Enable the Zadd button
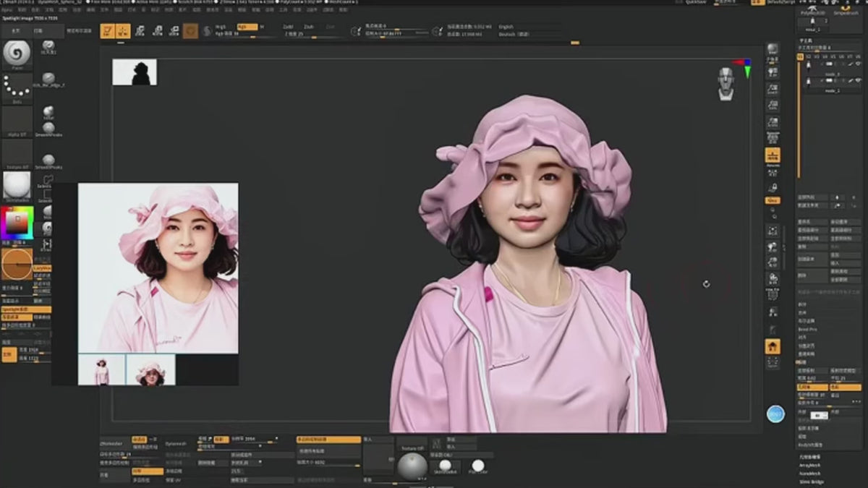The image size is (868, 488). (288, 27)
